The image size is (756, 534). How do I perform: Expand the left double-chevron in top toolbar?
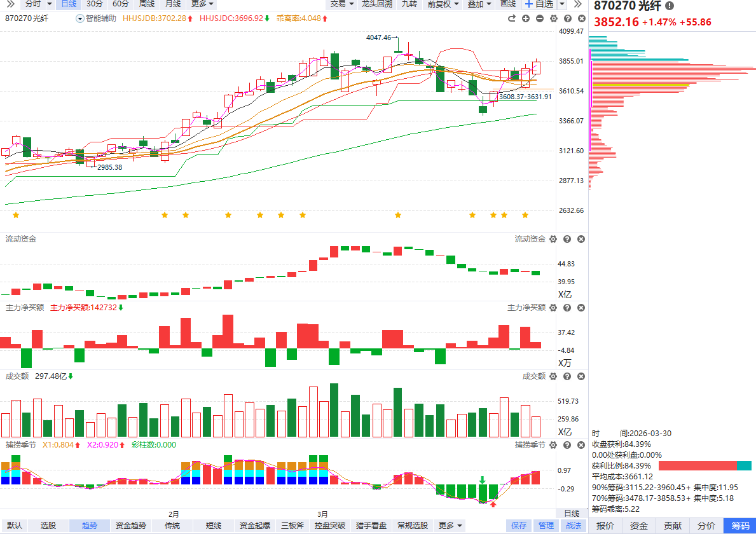tap(10, 4)
